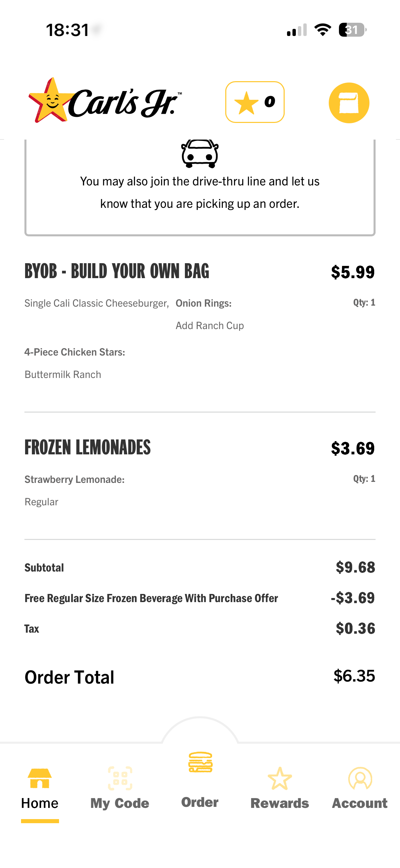Select the Account tab label
Image resolution: width=400 pixels, height=868 pixels.
360,803
